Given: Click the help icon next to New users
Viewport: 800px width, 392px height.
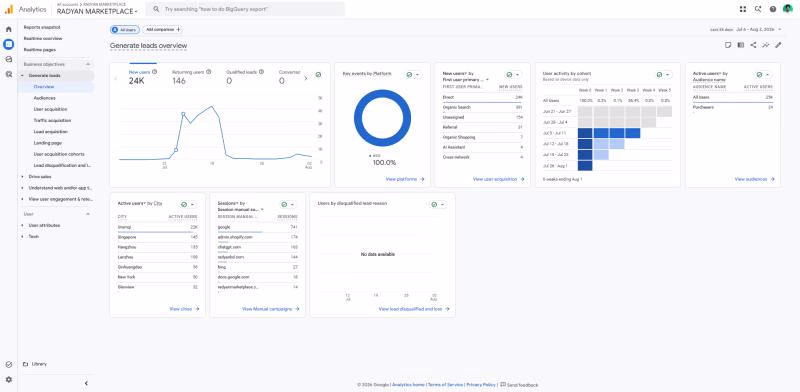Looking at the screenshot, I should click(x=155, y=72).
